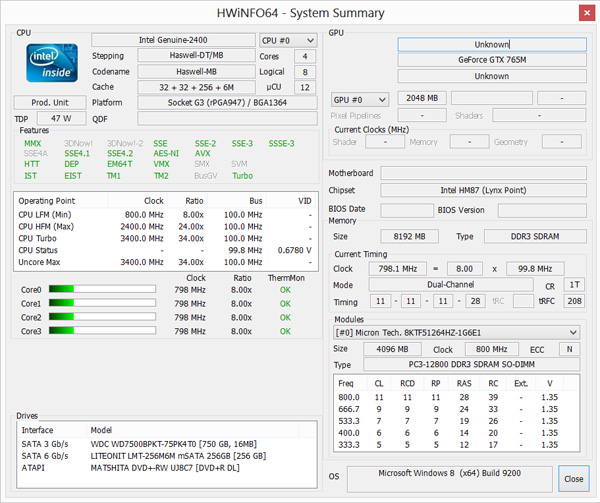The height and width of the screenshot is (503, 600).
Task: Click the OS field Microsoft Windows 8
Action: 450,479
